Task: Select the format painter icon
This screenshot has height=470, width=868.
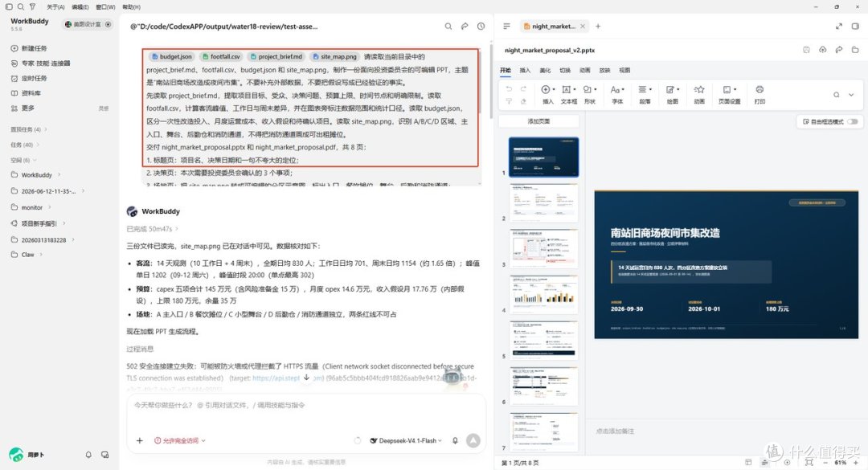Action: (x=509, y=101)
